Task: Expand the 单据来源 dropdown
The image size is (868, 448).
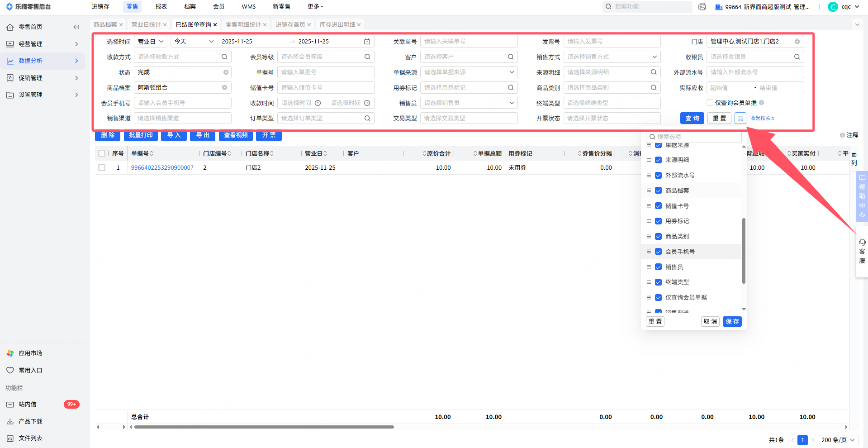Action: [x=511, y=72]
